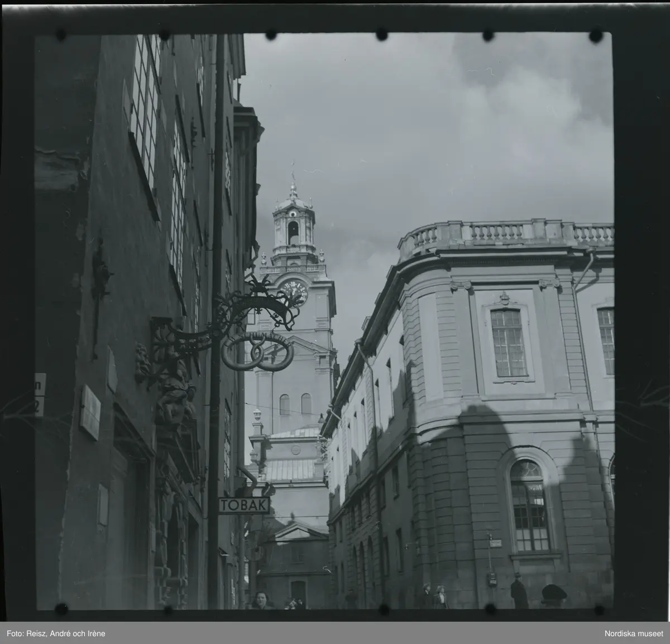Click the woman's head at the bottom of the street

tap(259, 600)
